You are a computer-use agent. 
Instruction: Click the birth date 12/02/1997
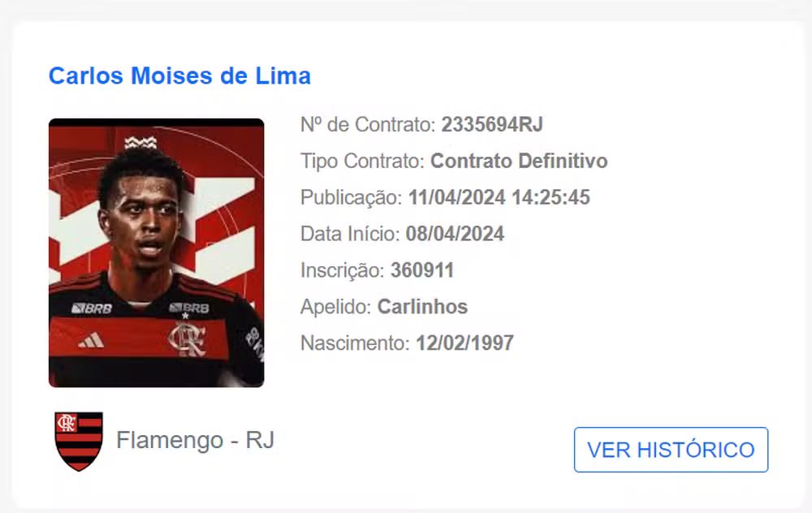click(x=464, y=343)
